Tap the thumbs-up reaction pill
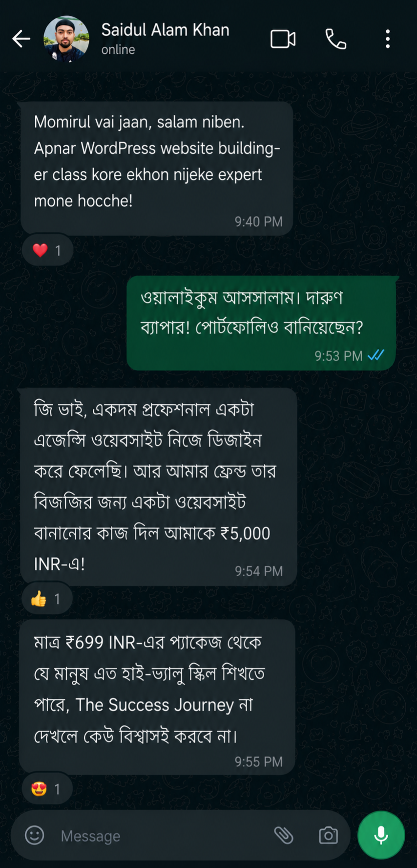 point(47,598)
